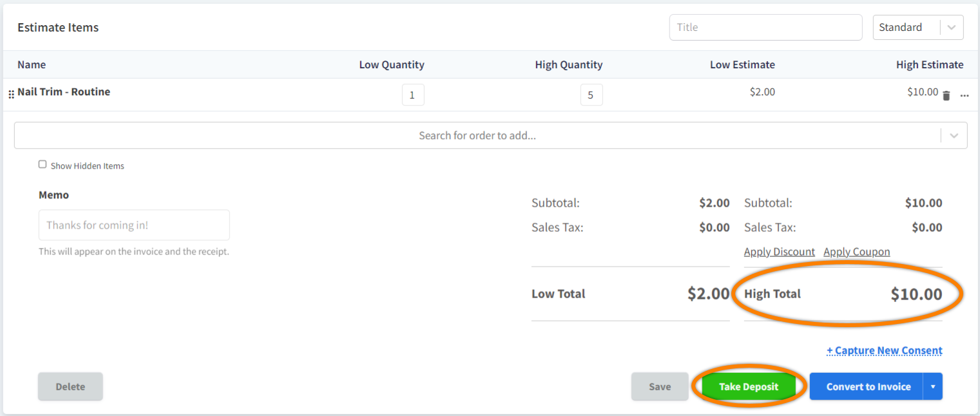Click the Title input field
This screenshot has width=980, height=416.
(x=765, y=27)
